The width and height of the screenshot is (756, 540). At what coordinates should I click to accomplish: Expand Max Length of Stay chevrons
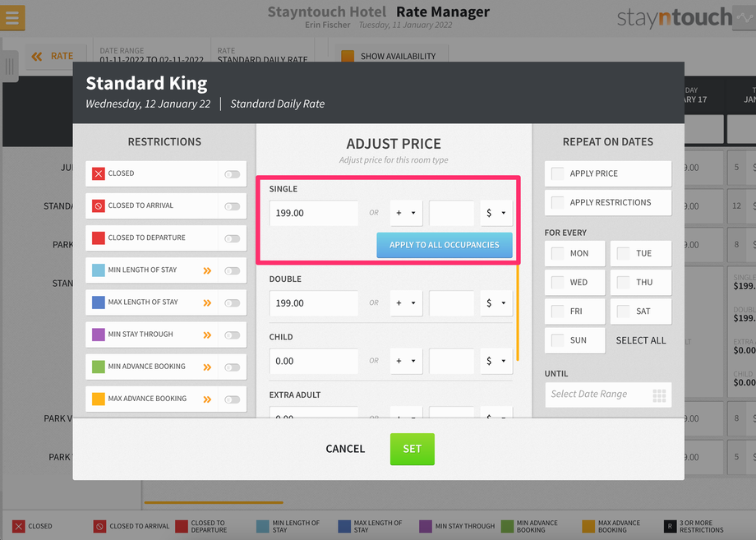pyautogui.click(x=207, y=302)
